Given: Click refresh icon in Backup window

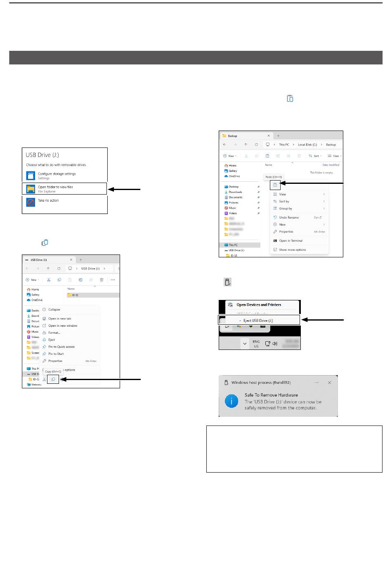Looking at the screenshot, I should (256, 145).
